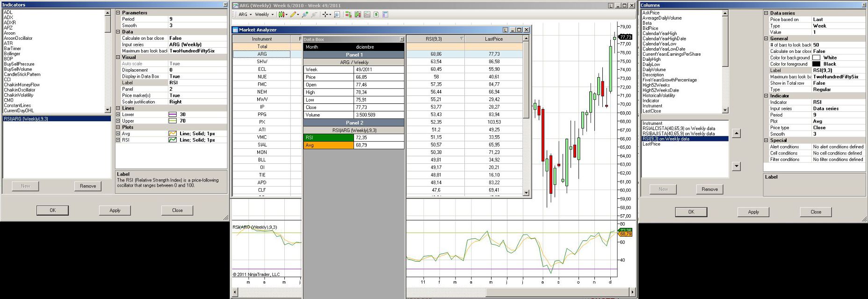The height and width of the screenshot is (299, 868).
Task: Open the crosshair cursor dropdown arrow
Action: [330, 15]
